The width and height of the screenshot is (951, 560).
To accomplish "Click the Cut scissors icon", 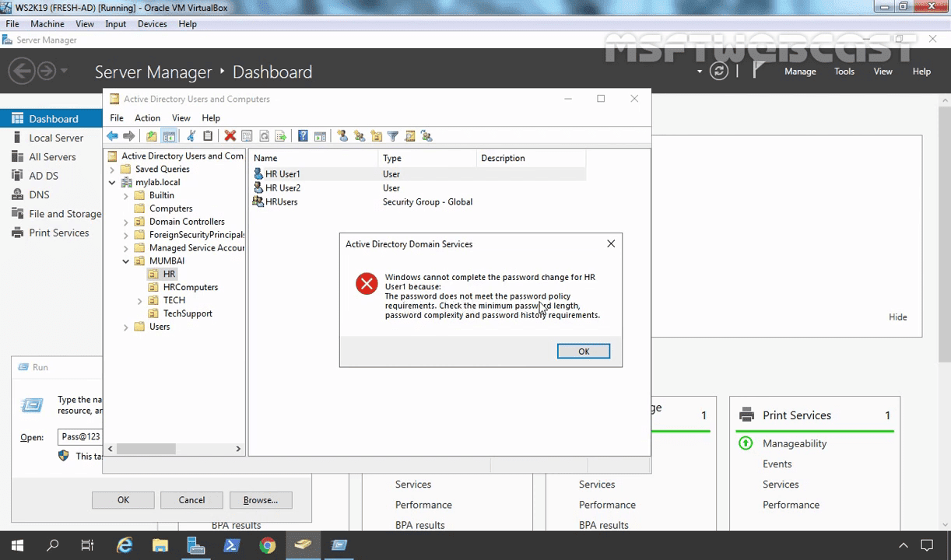I will [191, 136].
